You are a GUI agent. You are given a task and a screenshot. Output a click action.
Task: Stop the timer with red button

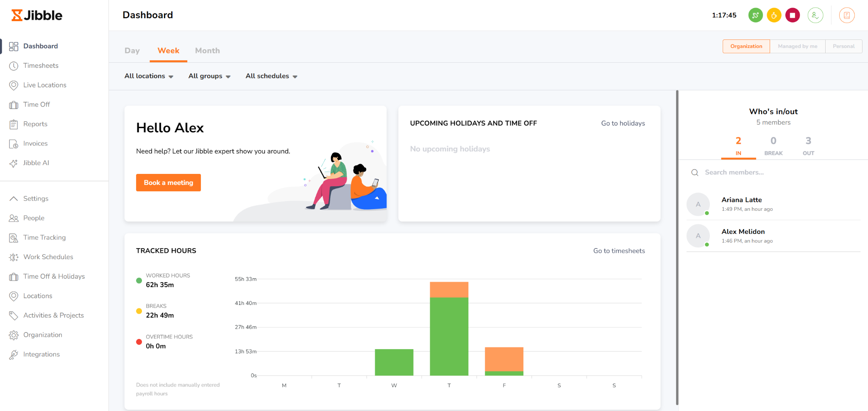[x=793, y=15]
